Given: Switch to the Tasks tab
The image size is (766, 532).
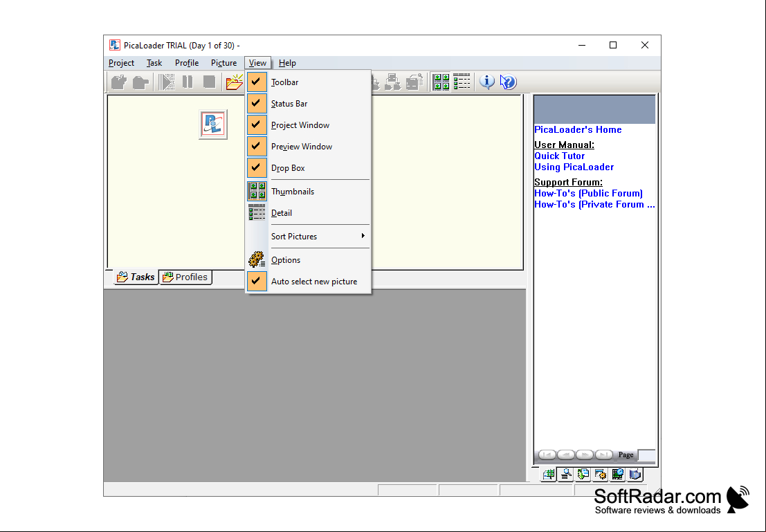Looking at the screenshot, I should [x=136, y=277].
